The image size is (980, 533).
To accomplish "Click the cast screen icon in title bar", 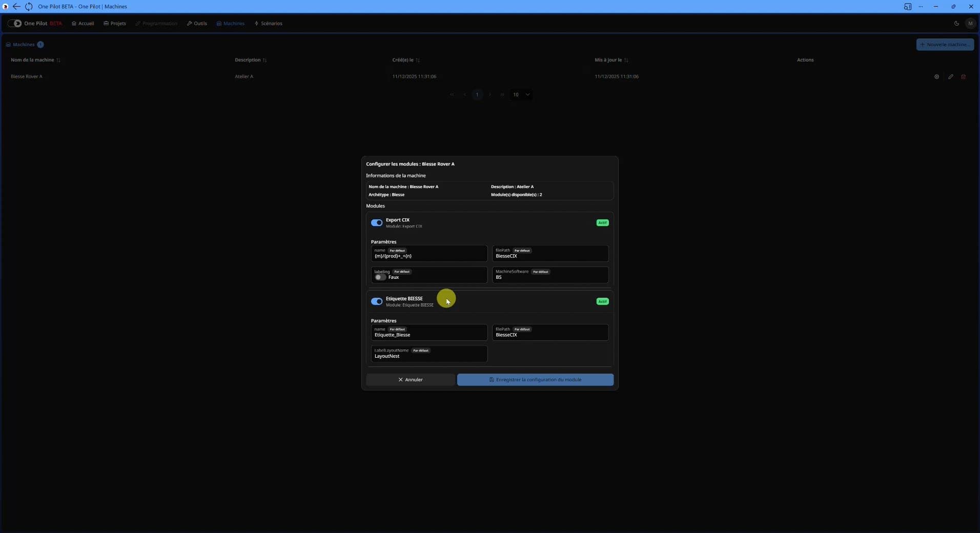I will coord(907,7).
